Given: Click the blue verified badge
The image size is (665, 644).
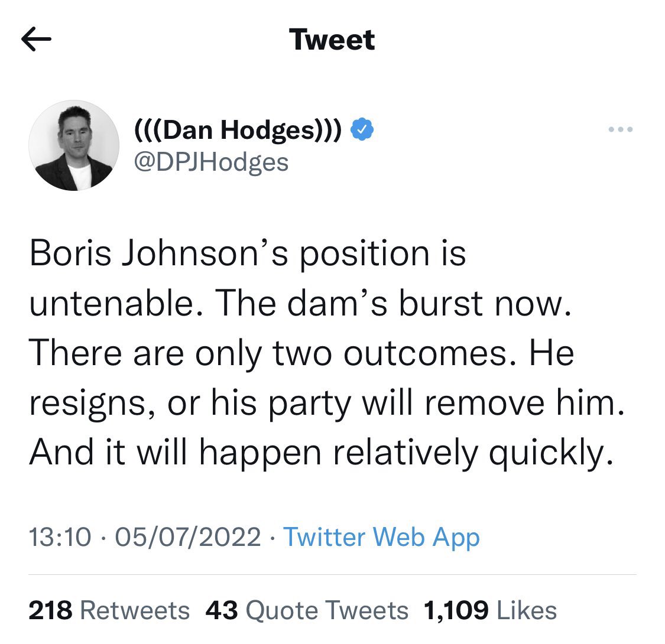Looking at the screenshot, I should click(361, 129).
